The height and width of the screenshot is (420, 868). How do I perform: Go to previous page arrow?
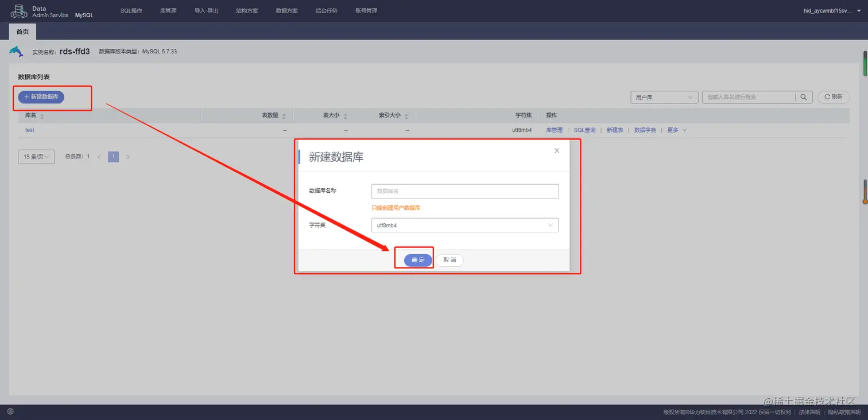pyautogui.click(x=99, y=157)
